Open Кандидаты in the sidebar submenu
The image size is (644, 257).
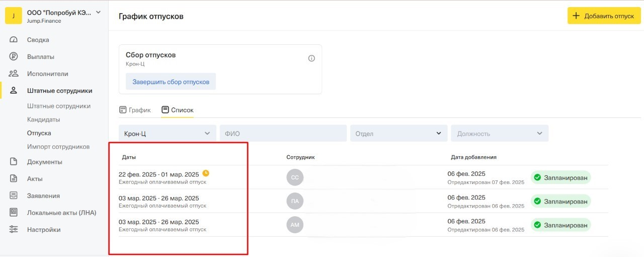click(43, 119)
